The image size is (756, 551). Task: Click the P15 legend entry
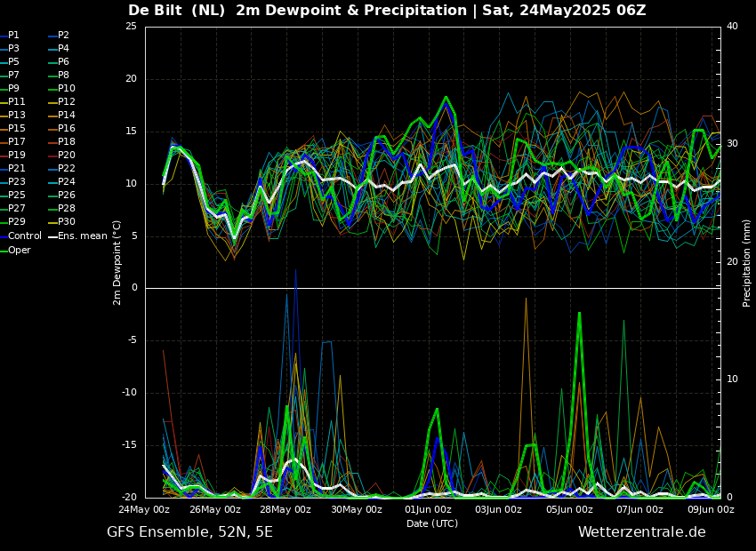pos(12,128)
